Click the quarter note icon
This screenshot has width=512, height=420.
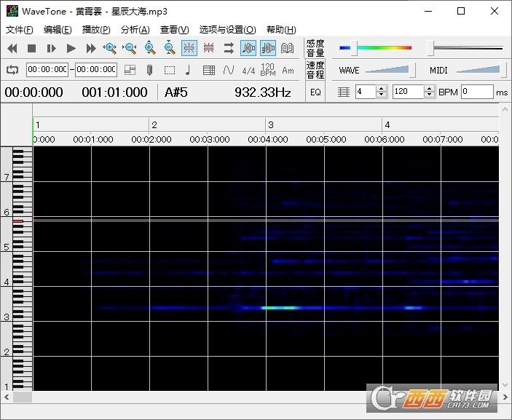pos(188,70)
